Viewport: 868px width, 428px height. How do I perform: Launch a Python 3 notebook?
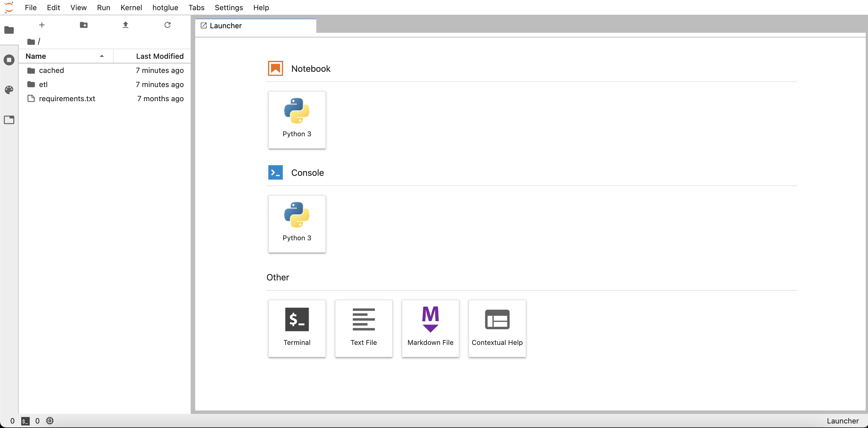point(297,120)
